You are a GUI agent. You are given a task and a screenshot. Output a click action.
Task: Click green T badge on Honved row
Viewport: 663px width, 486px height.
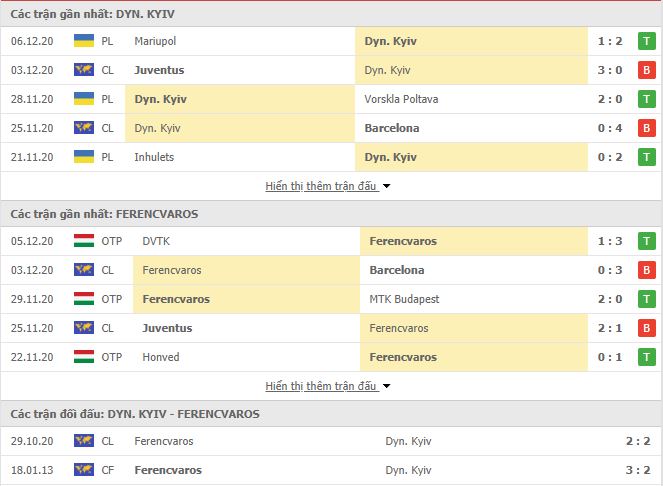point(647,357)
